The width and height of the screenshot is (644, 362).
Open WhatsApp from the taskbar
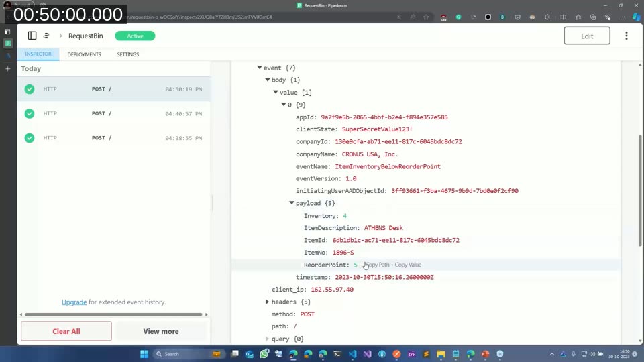point(264,354)
